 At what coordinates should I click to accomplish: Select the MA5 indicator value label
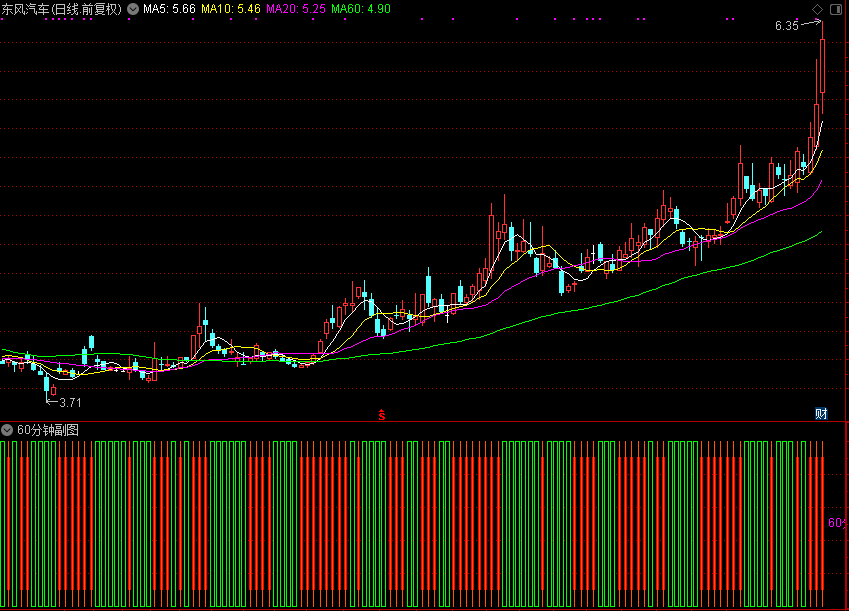(170, 9)
